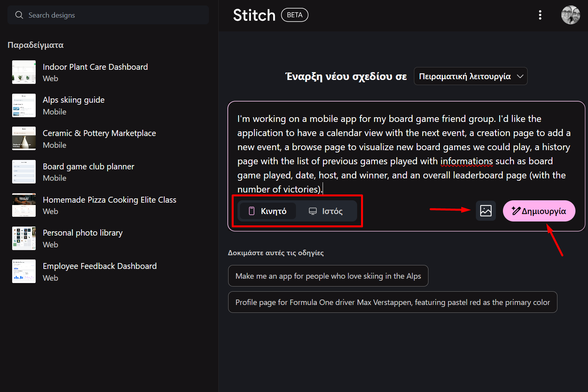
Task: Open Board game club planner thumbnail
Action: (24, 172)
